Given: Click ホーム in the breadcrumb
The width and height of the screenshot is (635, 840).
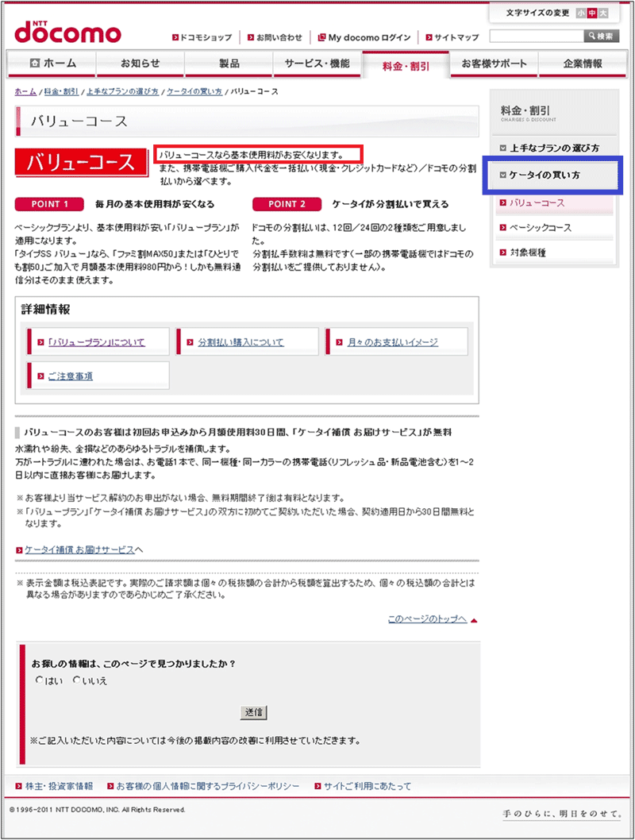Looking at the screenshot, I should (25, 91).
